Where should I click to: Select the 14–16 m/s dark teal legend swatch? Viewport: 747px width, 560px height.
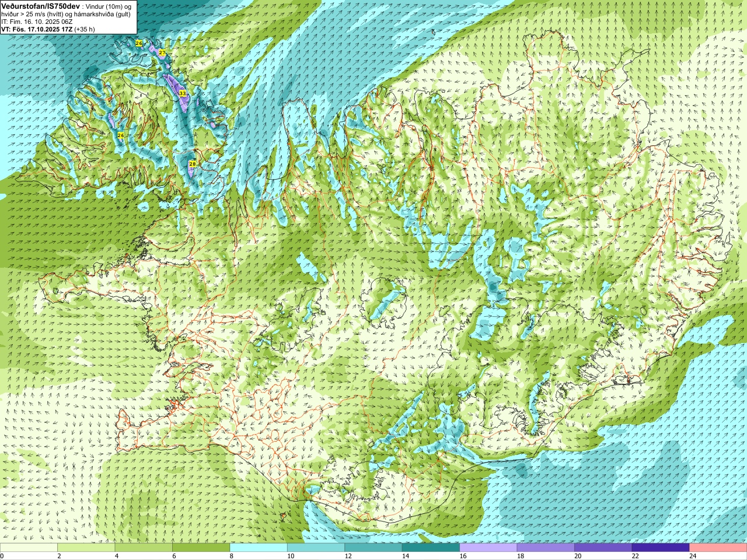(431, 548)
